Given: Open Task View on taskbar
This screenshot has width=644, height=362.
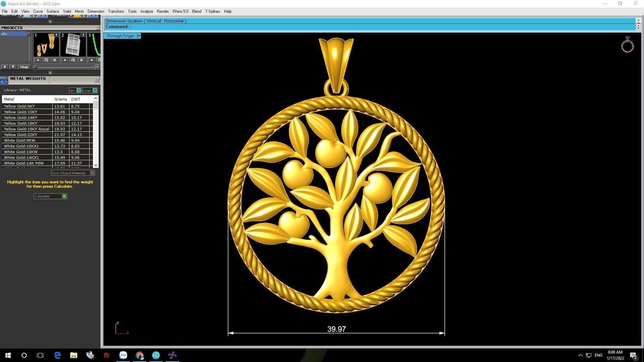Looking at the screenshot, I should click(x=40, y=355).
